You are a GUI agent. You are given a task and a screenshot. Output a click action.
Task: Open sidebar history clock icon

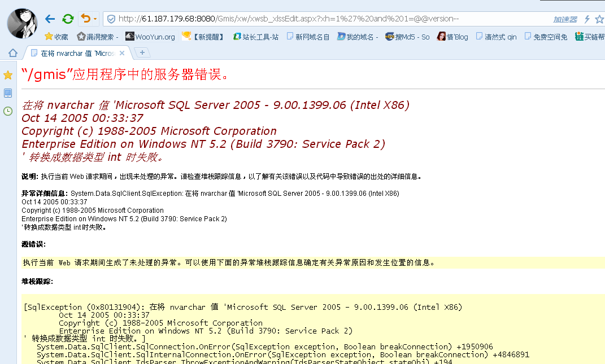tap(8, 111)
